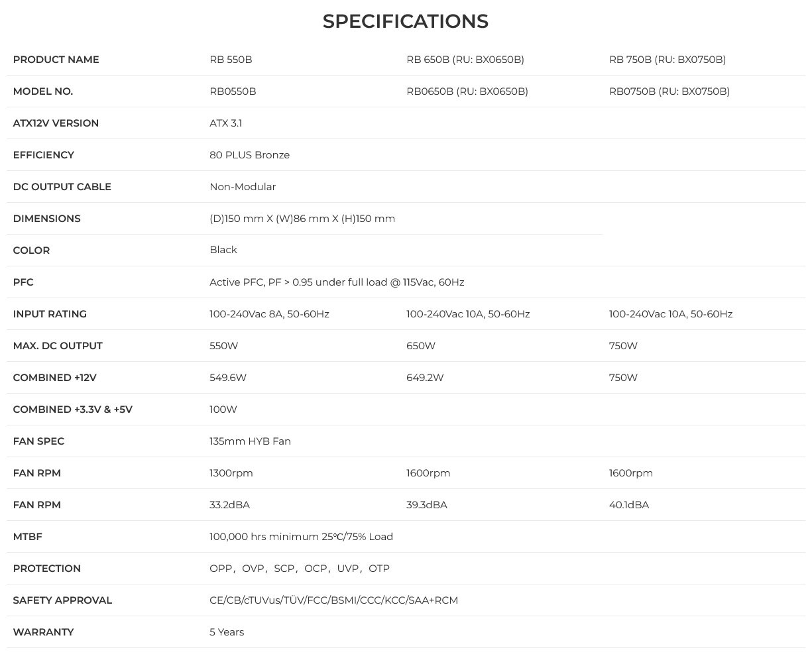This screenshot has width=812, height=662.
Task: Select the ATX 3.1 version value
Action: pos(225,123)
